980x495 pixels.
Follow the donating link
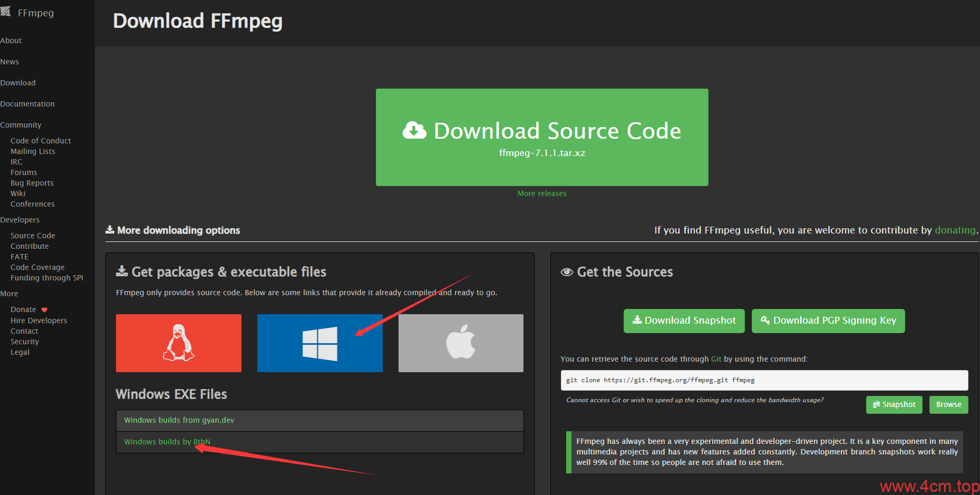coord(955,230)
